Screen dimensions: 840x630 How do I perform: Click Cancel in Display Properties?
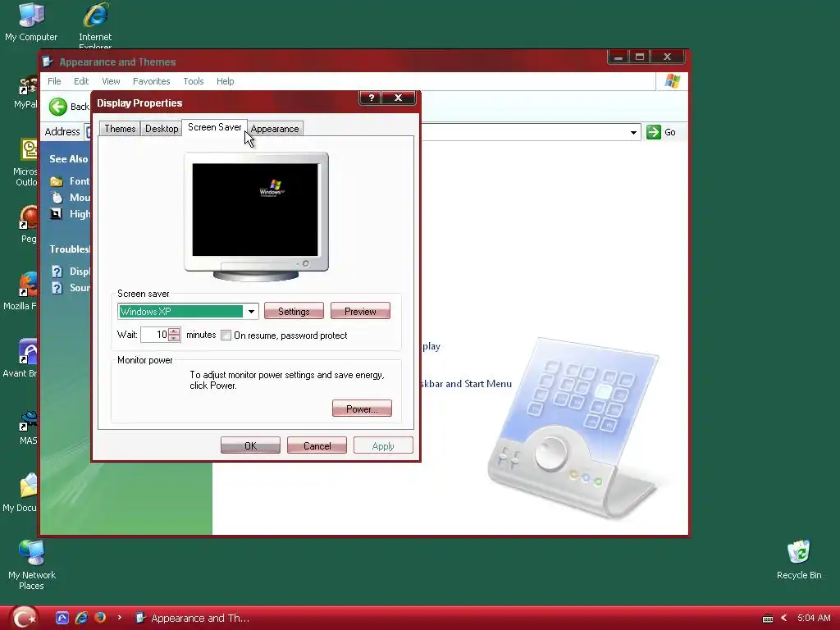click(317, 445)
